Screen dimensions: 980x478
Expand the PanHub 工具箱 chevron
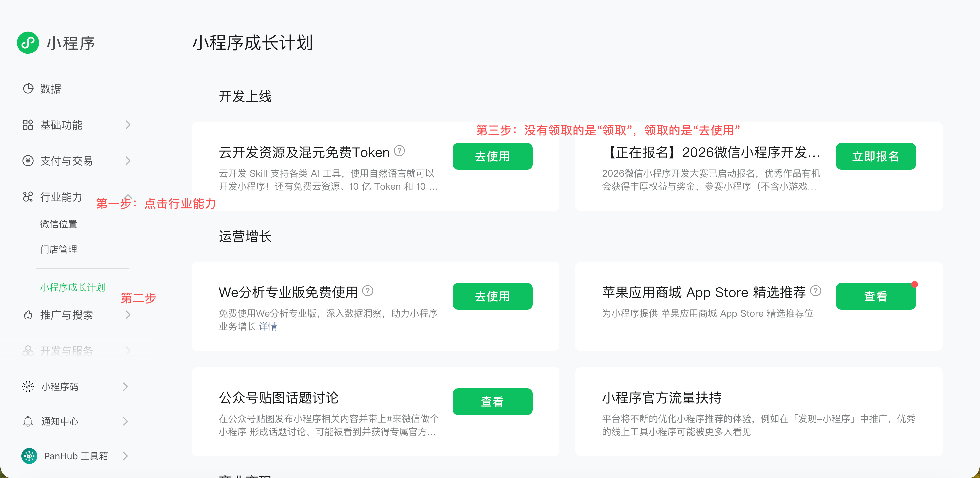[126, 456]
